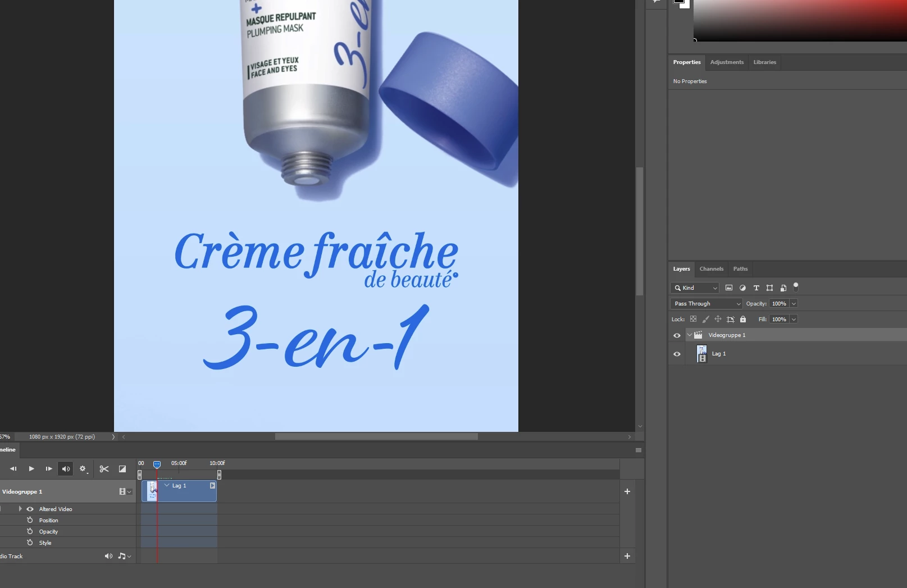Switch to the Libraries tab
This screenshot has width=907, height=588.
click(765, 62)
